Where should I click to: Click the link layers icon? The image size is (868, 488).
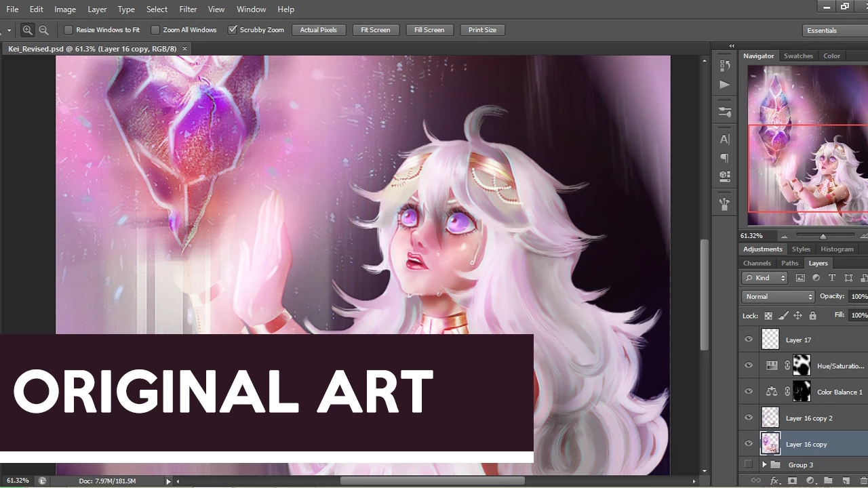[756, 481]
